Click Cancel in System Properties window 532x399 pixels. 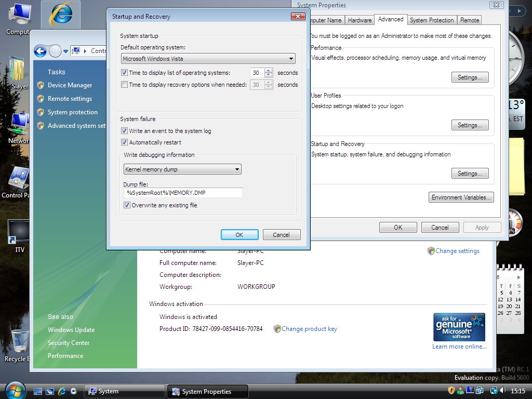[x=440, y=228]
